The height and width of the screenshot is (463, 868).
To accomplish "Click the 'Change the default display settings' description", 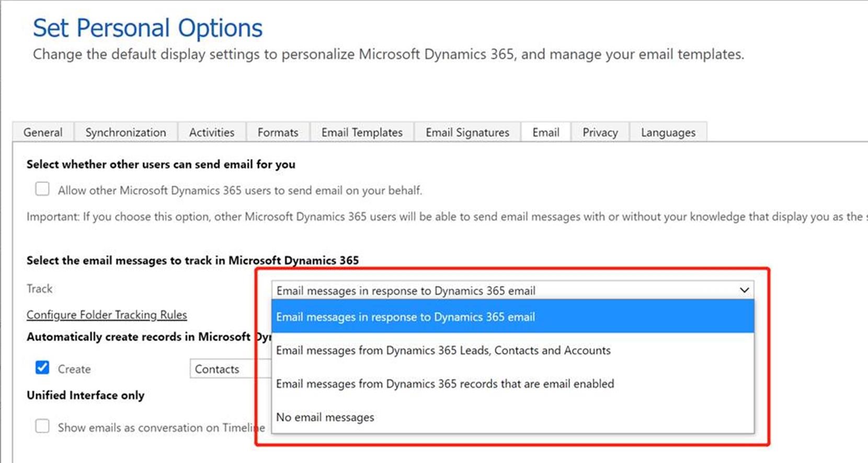I will [x=389, y=54].
